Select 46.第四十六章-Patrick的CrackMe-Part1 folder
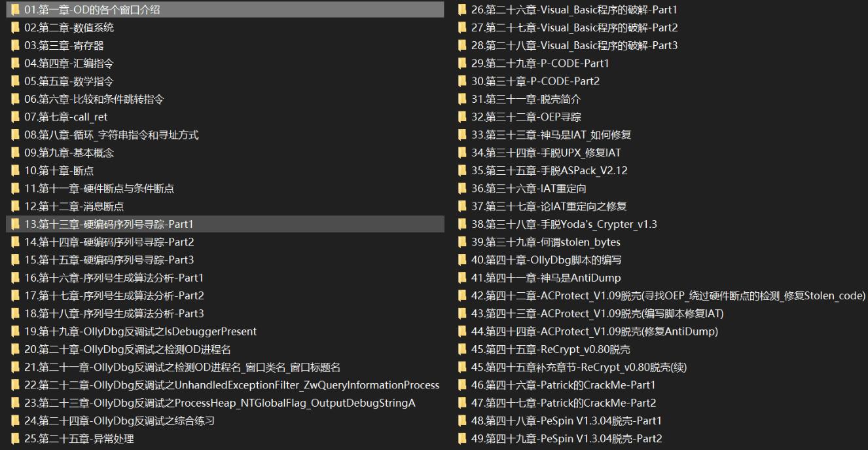The image size is (868, 450). click(x=563, y=385)
